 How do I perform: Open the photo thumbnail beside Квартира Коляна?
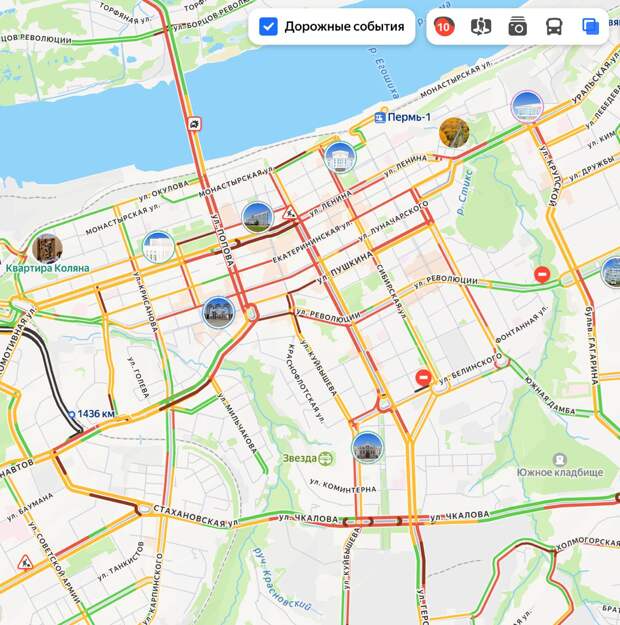(x=47, y=248)
